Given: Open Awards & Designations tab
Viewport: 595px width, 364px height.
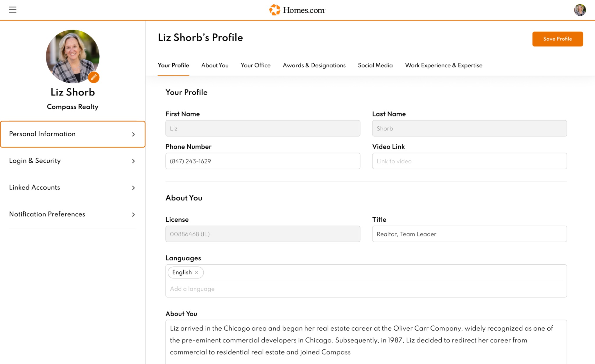Looking at the screenshot, I should (x=314, y=65).
